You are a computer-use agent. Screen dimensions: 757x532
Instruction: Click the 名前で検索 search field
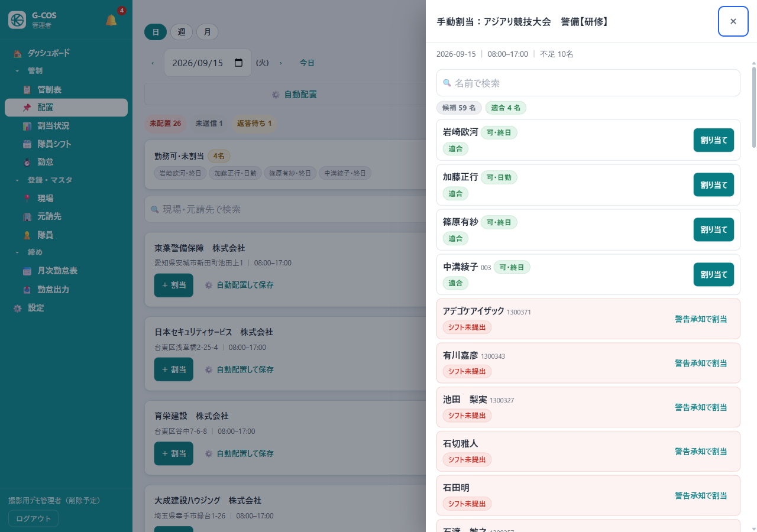tap(588, 83)
